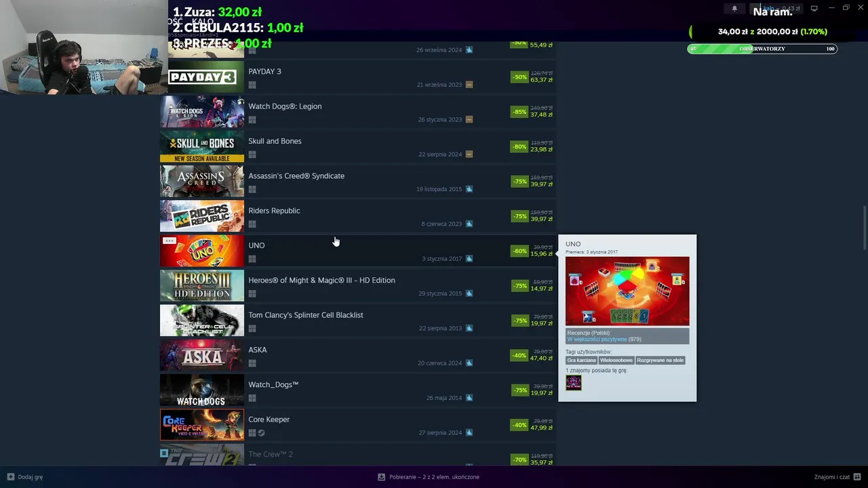Open the Watch_Dogs™ title
Viewport: 868px width, 488px height.
tap(273, 385)
